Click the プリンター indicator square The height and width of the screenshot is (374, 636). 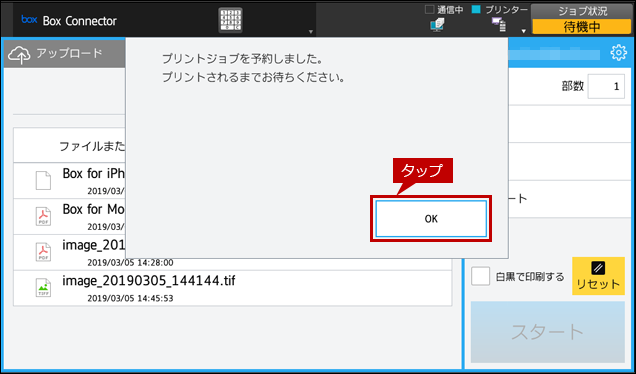(476, 9)
